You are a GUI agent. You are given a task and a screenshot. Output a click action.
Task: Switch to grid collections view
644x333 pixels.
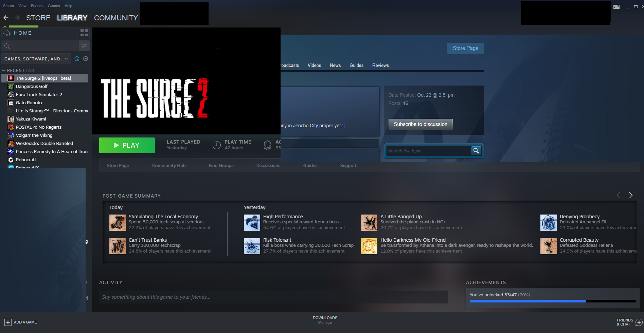tap(84, 33)
